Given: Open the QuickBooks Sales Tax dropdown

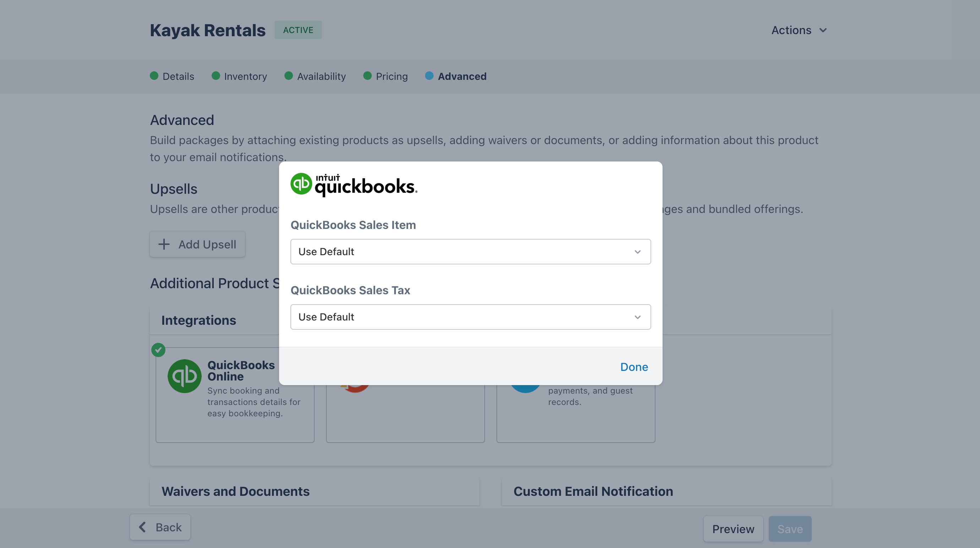Looking at the screenshot, I should pyautogui.click(x=470, y=317).
